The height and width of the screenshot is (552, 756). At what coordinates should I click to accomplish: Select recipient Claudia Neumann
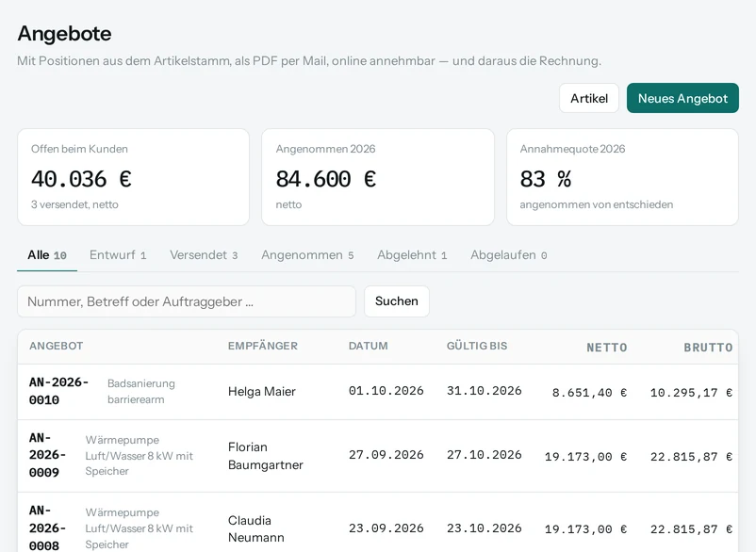(x=256, y=528)
